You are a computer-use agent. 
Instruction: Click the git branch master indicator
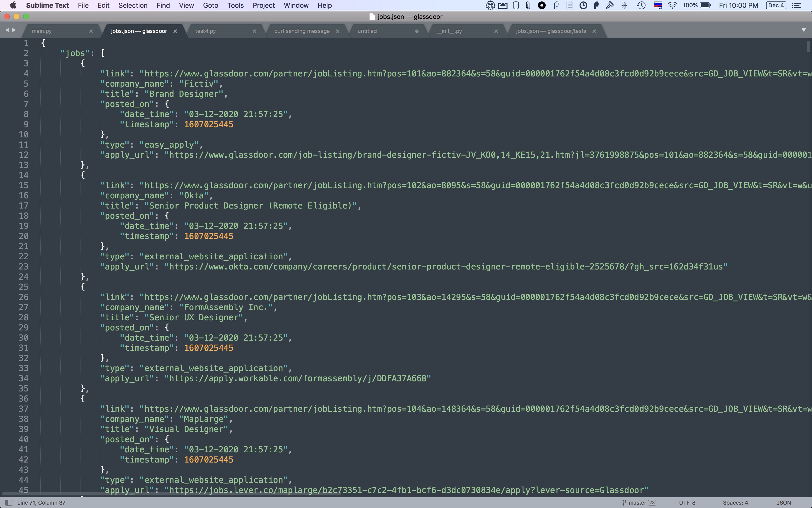pyautogui.click(x=639, y=503)
